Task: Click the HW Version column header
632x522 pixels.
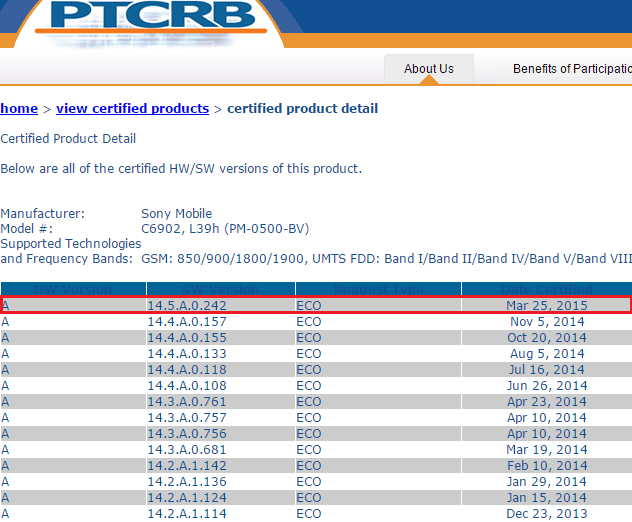Action: point(73,289)
